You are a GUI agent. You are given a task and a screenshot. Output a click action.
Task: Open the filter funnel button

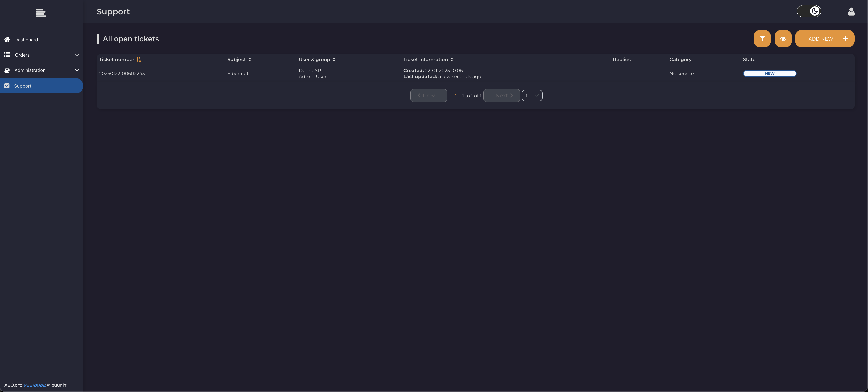coord(762,39)
